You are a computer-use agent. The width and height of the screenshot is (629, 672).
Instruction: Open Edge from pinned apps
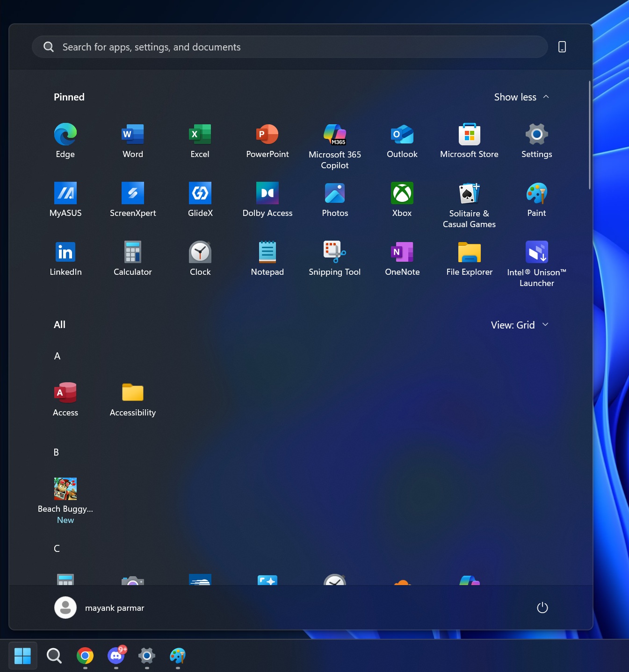[x=65, y=141]
